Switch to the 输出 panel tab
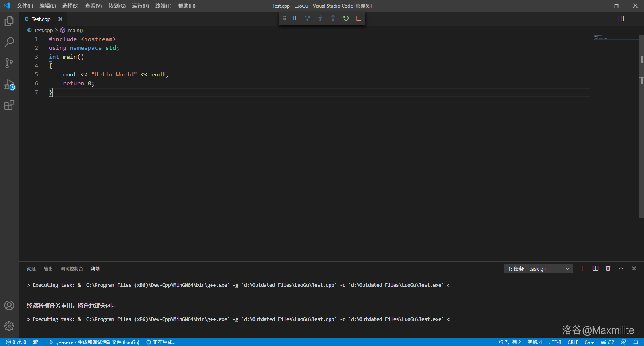This screenshot has width=644, height=346. tap(48, 269)
